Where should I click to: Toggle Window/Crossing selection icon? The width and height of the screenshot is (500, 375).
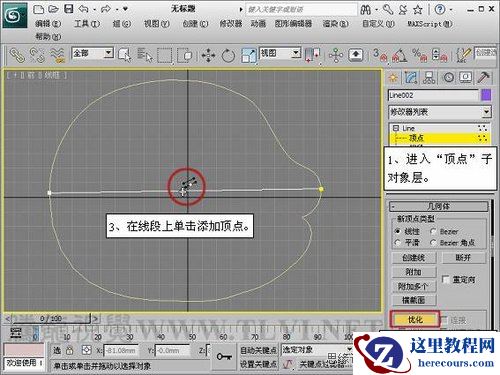(184, 55)
